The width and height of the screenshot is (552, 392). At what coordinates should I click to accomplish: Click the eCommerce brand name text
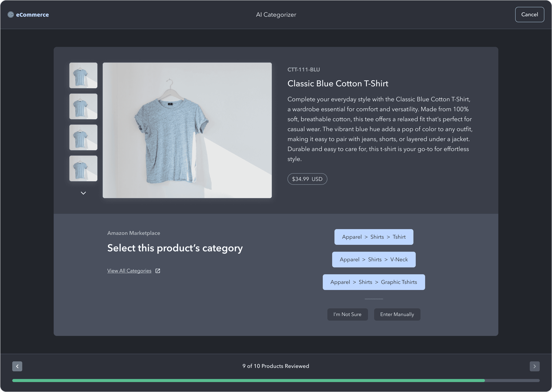click(x=32, y=15)
